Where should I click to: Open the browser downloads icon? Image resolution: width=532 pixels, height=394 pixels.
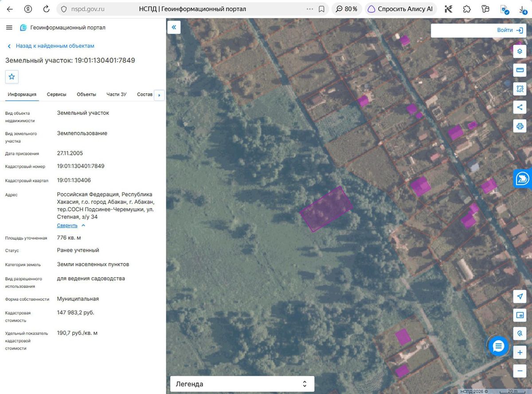tap(523, 9)
